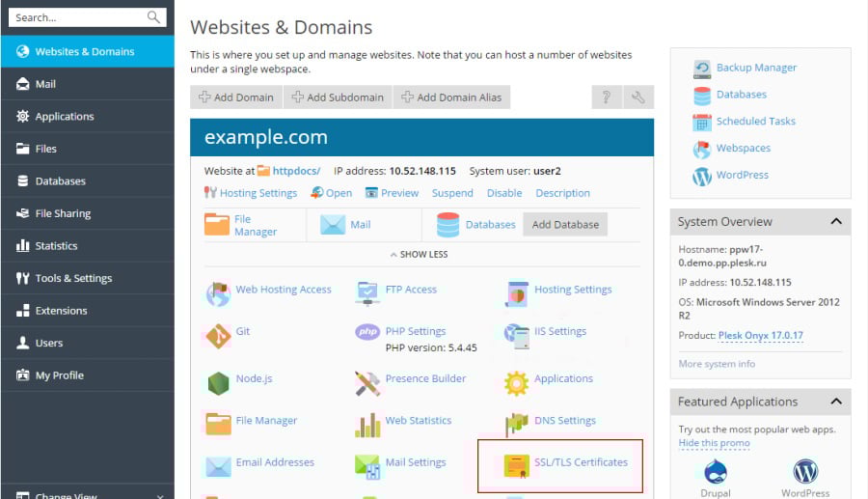Image resolution: width=868 pixels, height=499 pixels.
Task: Click the Add Domain Alias button
Action: tap(451, 97)
